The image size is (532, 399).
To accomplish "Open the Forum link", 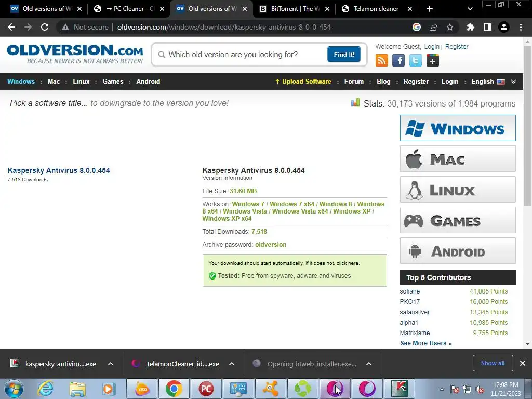I will point(354,82).
